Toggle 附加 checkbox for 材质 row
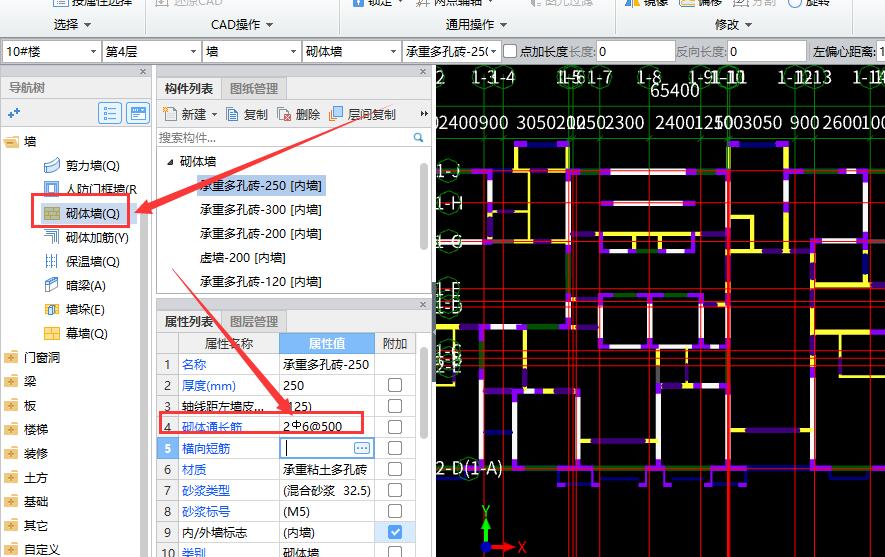 coord(395,469)
